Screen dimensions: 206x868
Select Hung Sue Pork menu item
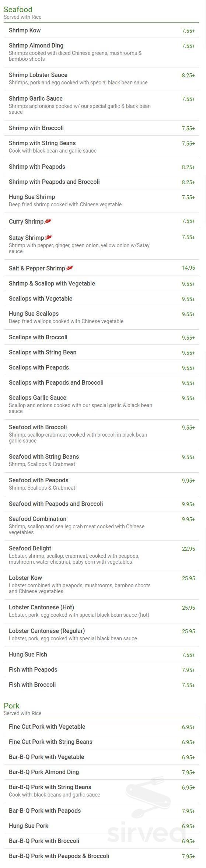click(x=101, y=826)
